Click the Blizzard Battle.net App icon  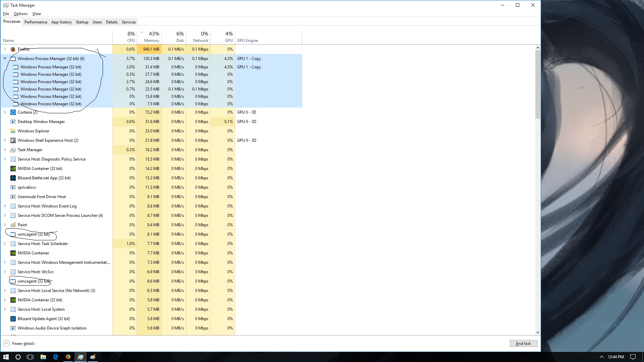(x=13, y=178)
